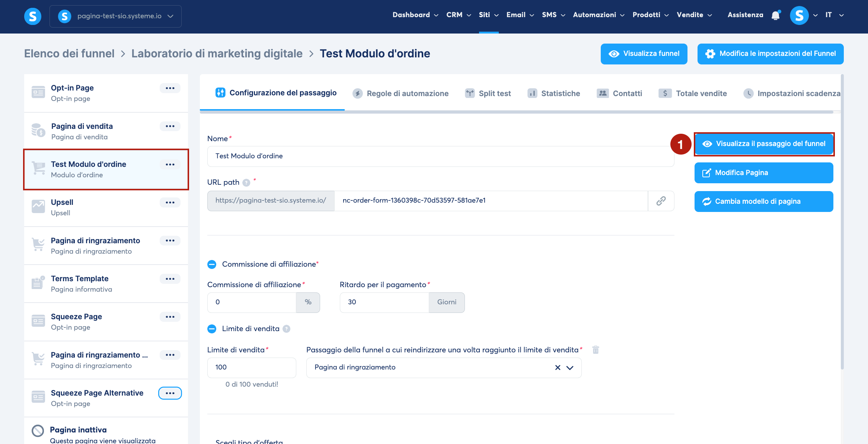Copy URL path link icon
868x444 pixels.
(661, 201)
